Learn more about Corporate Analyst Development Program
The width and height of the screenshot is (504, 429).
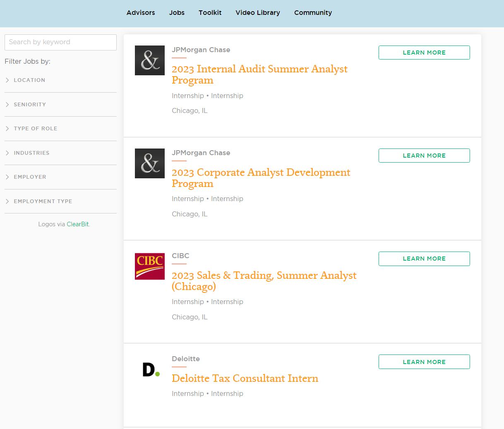[424, 156]
